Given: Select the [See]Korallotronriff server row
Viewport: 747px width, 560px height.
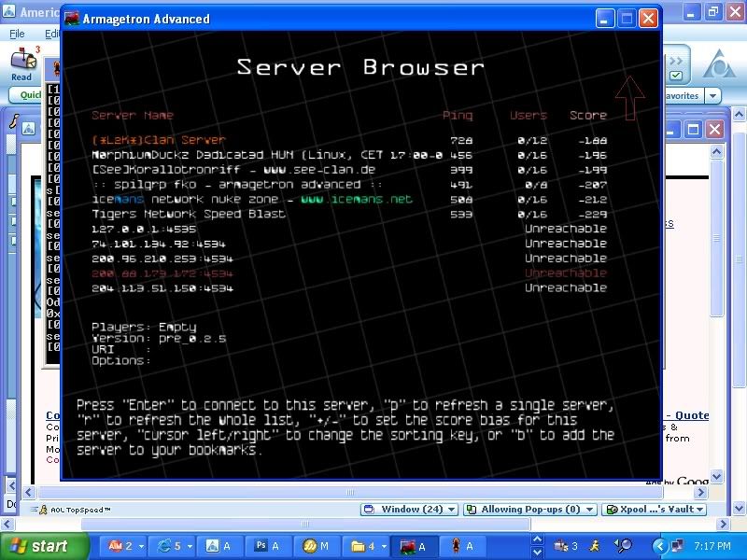Looking at the screenshot, I should tap(349, 170).
